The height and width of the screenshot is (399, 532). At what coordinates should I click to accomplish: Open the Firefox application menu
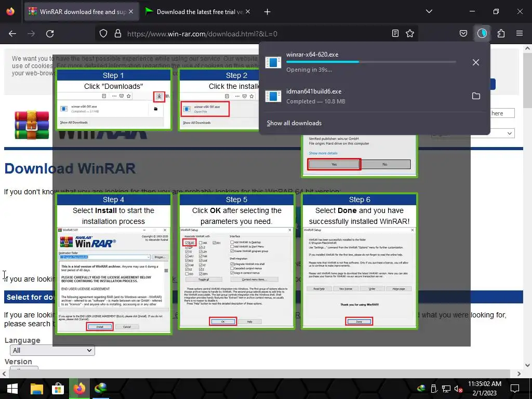[520, 33]
